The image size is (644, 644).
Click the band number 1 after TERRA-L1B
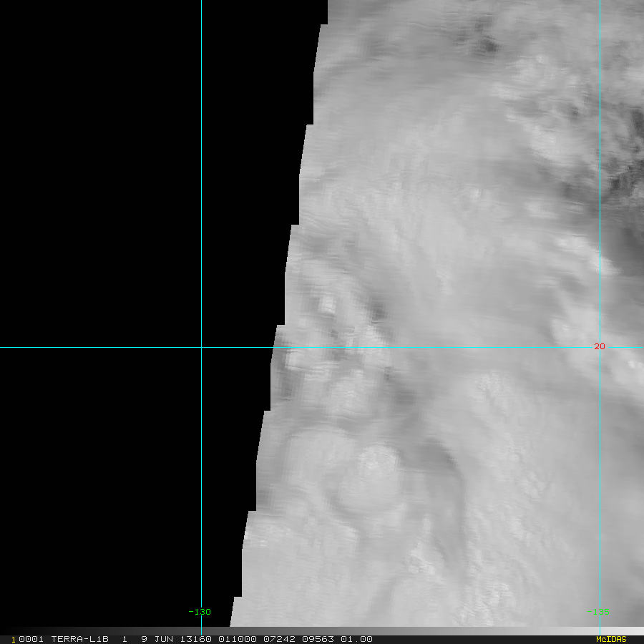(x=125, y=639)
